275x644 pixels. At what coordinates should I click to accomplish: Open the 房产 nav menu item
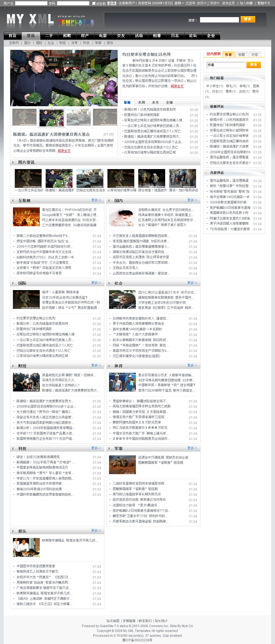point(85,36)
